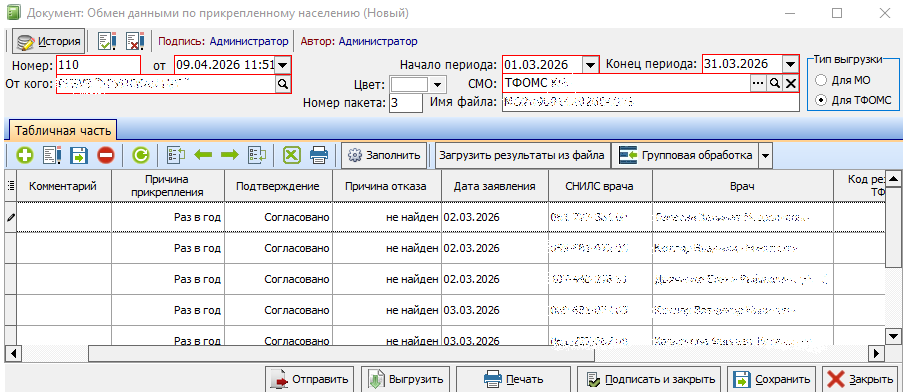Click the sign document icon with green check
904x392 pixels.
(107, 42)
